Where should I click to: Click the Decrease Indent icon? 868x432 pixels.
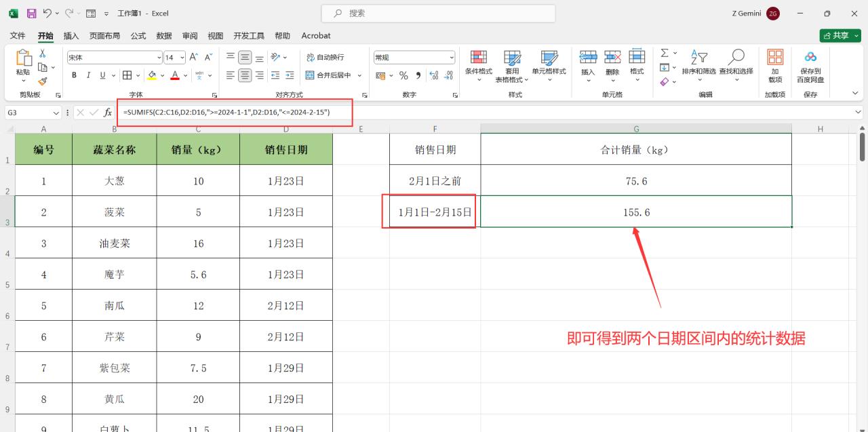[275, 75]
